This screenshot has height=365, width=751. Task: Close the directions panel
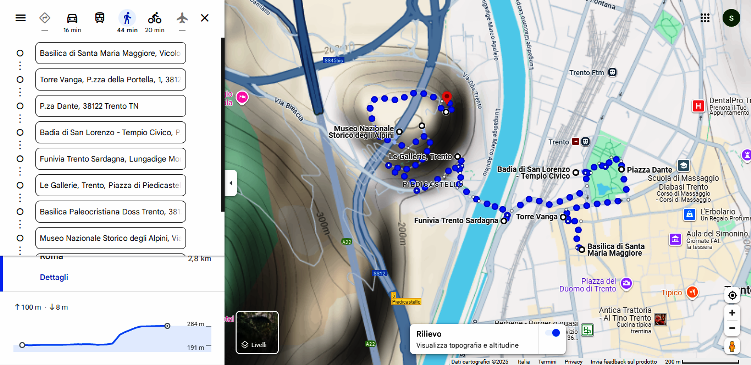tap(205, 18)
